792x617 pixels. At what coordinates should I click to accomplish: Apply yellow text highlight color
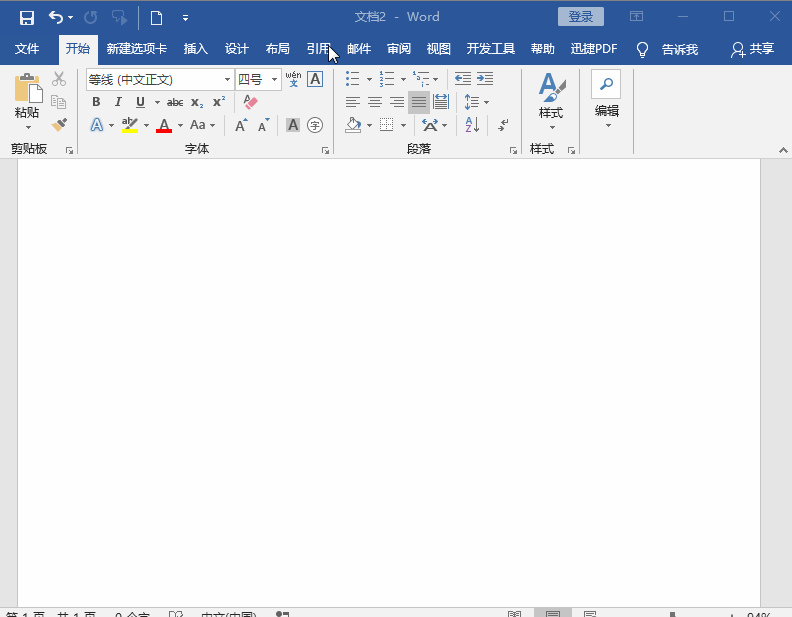click(130, 125)
